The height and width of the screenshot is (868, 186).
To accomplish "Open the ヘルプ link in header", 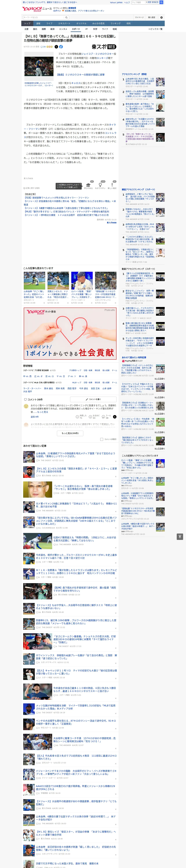I will pos(127,2).
